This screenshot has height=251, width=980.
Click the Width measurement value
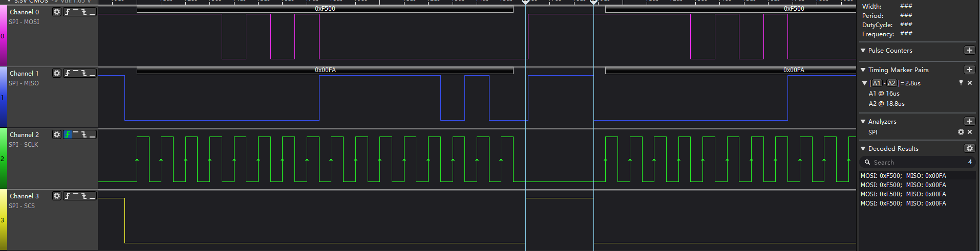(x=906, y=6)
